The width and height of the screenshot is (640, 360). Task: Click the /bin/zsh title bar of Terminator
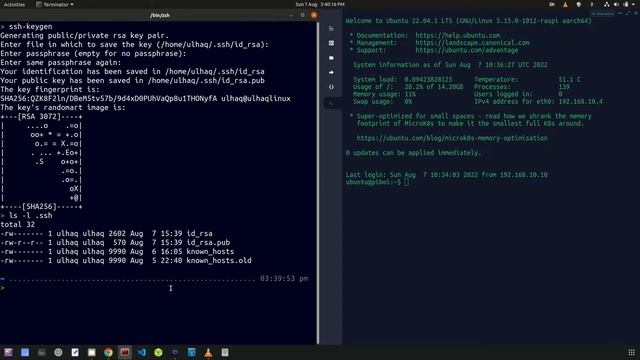(160, 15)
